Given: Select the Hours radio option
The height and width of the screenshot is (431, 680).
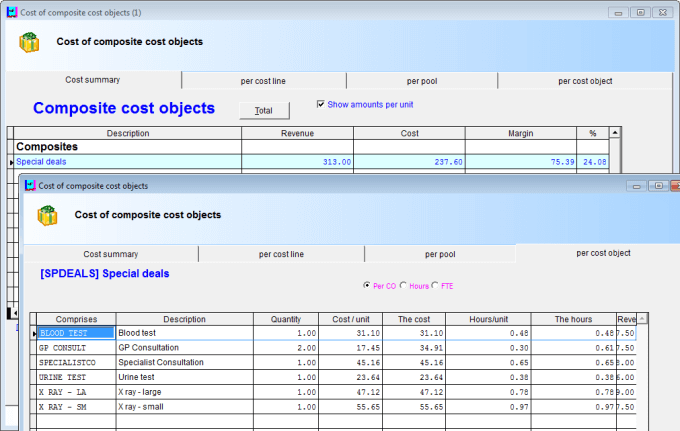Looking at the screenshot, I should (403, 285).
